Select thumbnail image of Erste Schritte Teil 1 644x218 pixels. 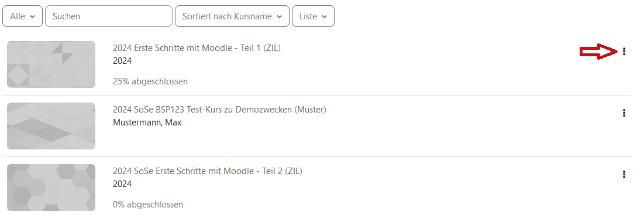51,64
